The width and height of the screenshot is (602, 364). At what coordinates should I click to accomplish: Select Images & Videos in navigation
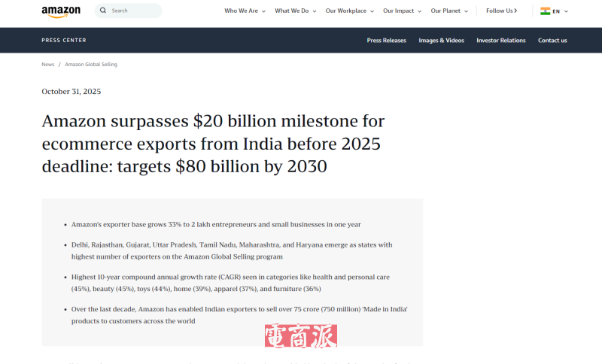(x=441, y=41)
